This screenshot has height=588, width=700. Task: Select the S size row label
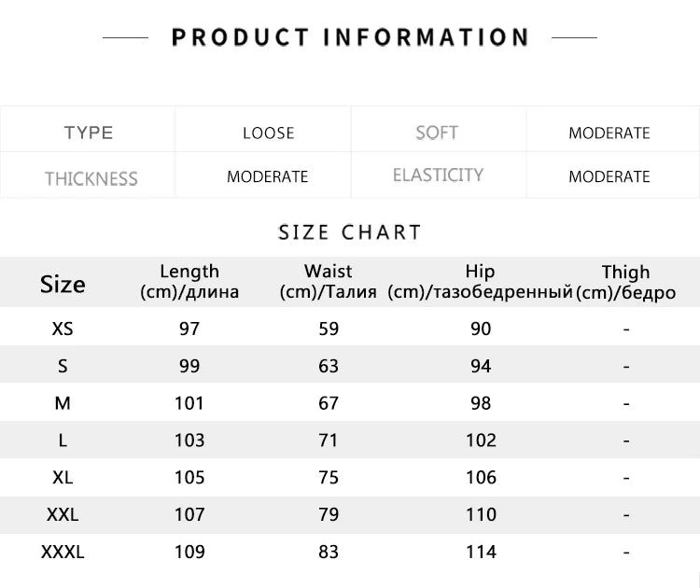click(x=63, y=366)
